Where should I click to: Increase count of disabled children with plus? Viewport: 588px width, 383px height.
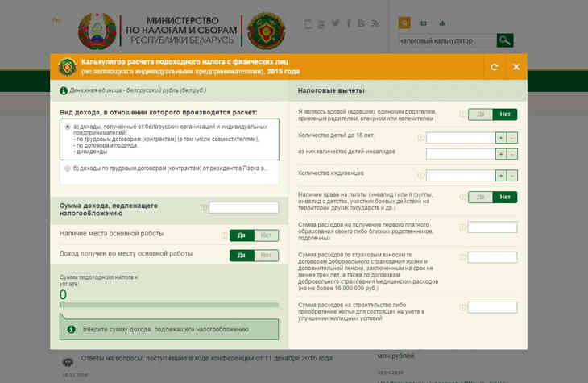coord(500,153)
